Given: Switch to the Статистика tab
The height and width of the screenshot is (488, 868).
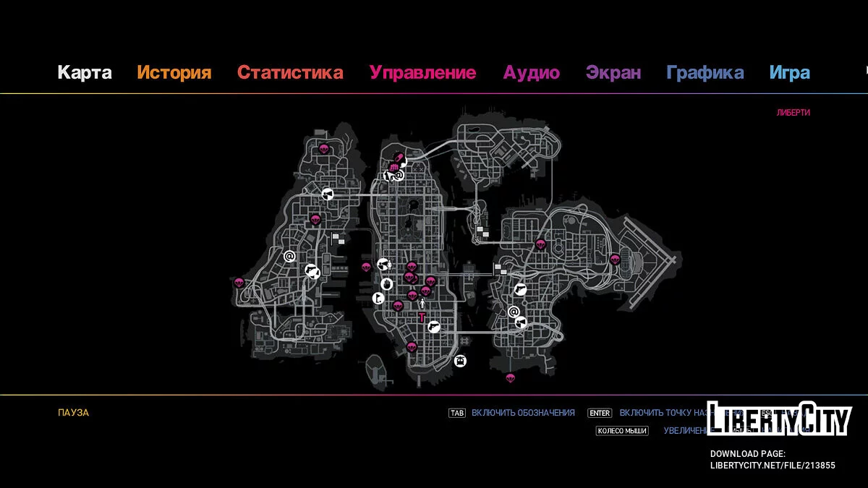Looking at the screenshot, I should (290, 72).
